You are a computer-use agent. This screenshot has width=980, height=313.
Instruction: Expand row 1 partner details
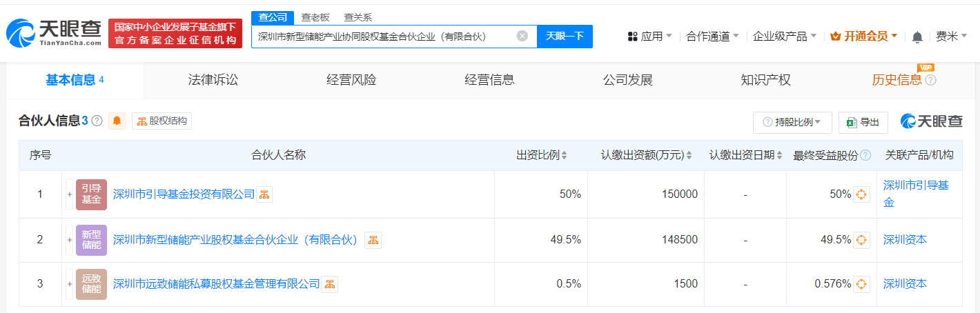(x=69, y=194)
